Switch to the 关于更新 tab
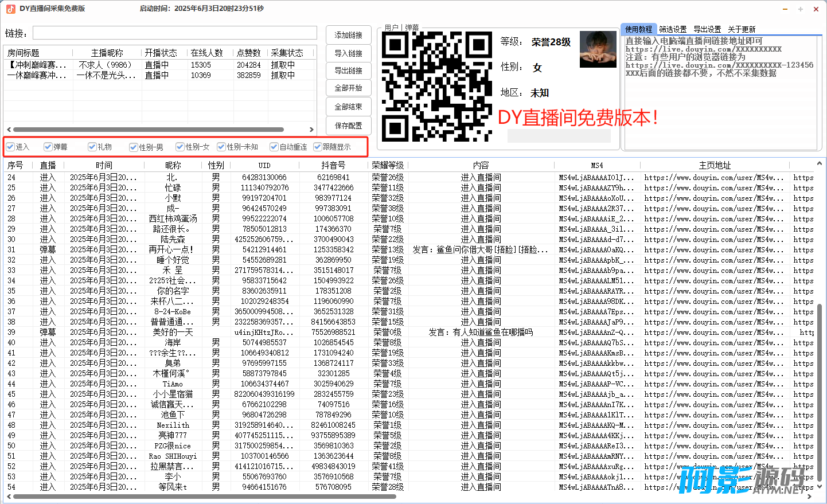 [x=742, y=29]
